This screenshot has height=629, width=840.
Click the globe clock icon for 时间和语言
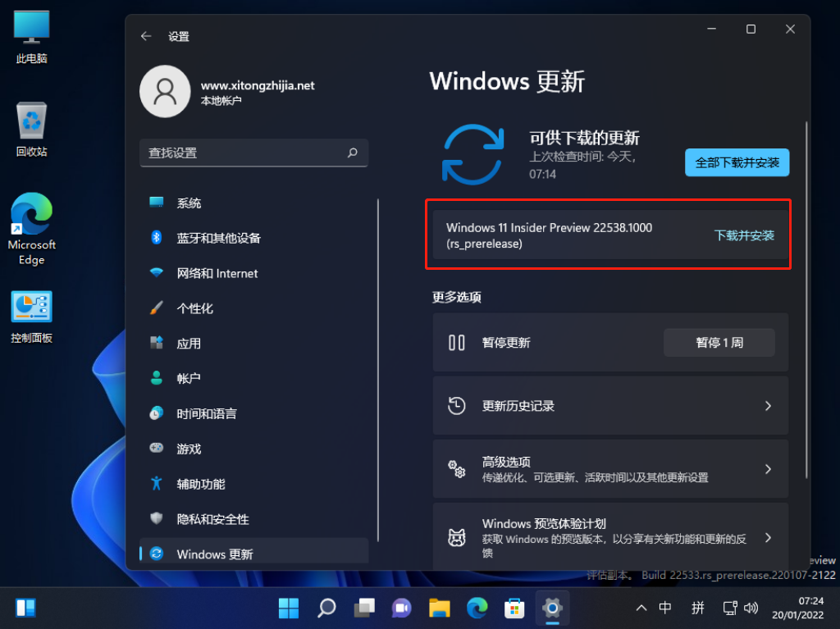pos(157,413)
